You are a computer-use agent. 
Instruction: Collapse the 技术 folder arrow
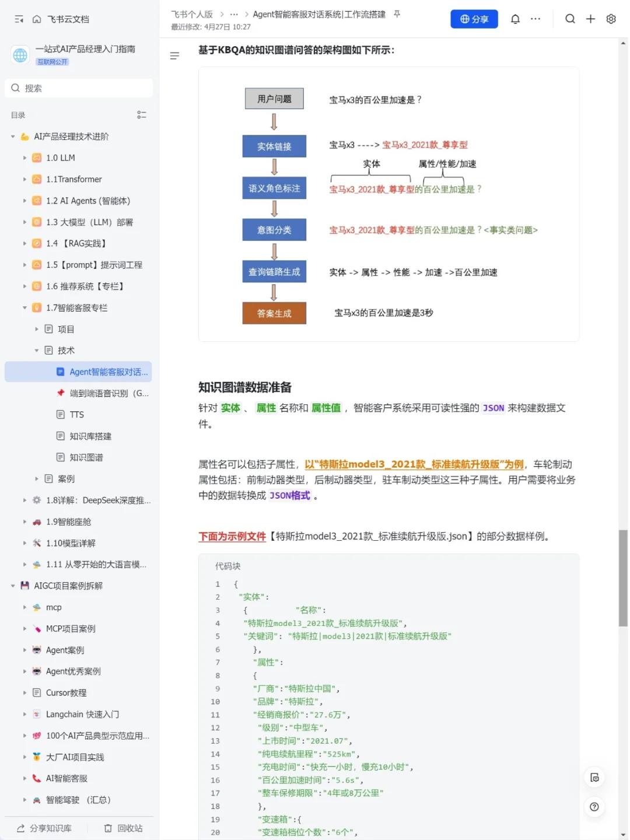tap(36, 351)
